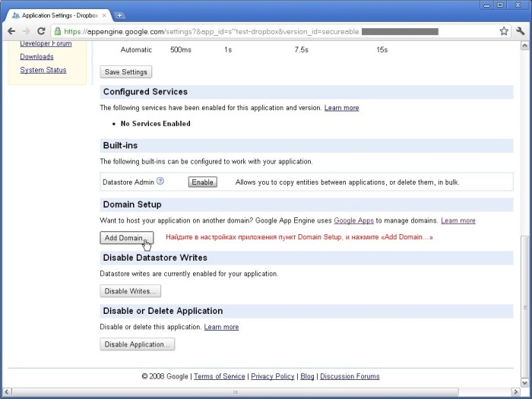Image resolution: width=532 pixels, height=399 pixels.
Task: Reload the page with the refresh icon
Action: point(41,31)
